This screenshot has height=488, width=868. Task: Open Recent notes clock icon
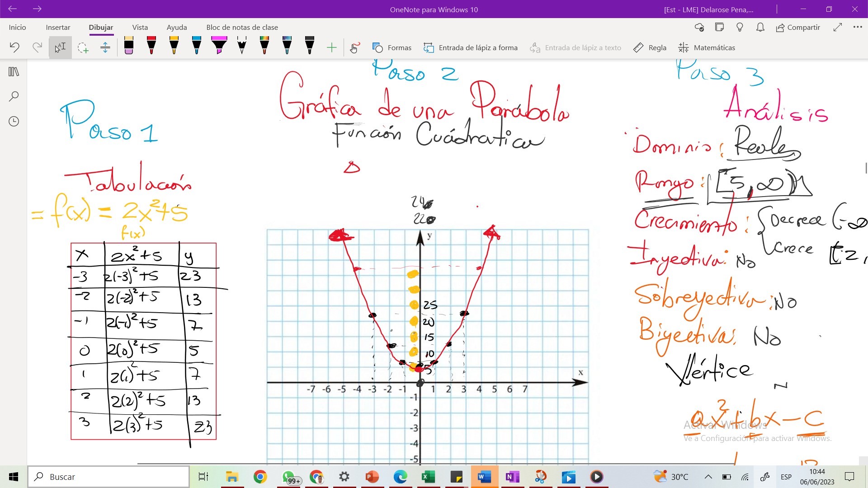[14, 121]
